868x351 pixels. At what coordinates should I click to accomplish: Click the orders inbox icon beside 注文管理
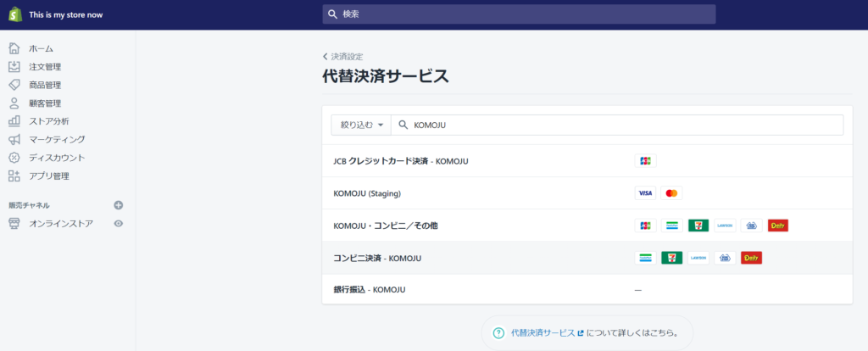pyautogui.click(x=14, y=67)
